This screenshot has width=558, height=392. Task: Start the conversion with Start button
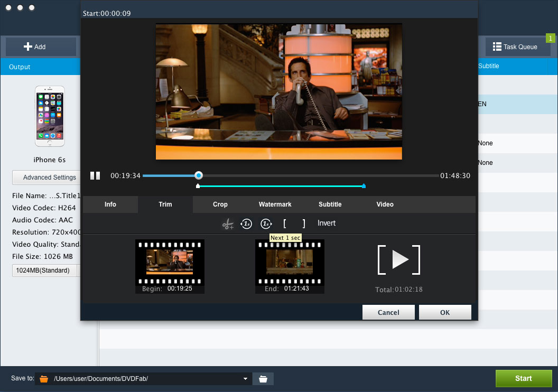[x=524, y=378]
